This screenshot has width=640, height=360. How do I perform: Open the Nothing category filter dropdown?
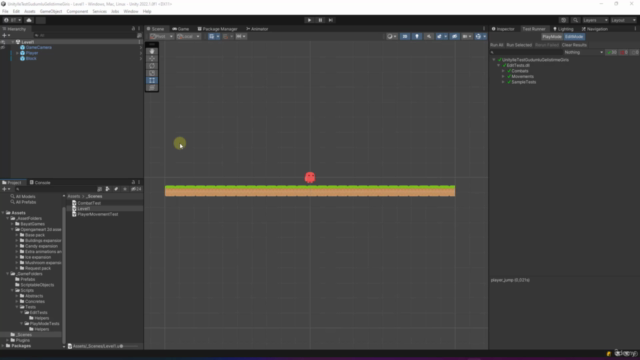point(584,52)
